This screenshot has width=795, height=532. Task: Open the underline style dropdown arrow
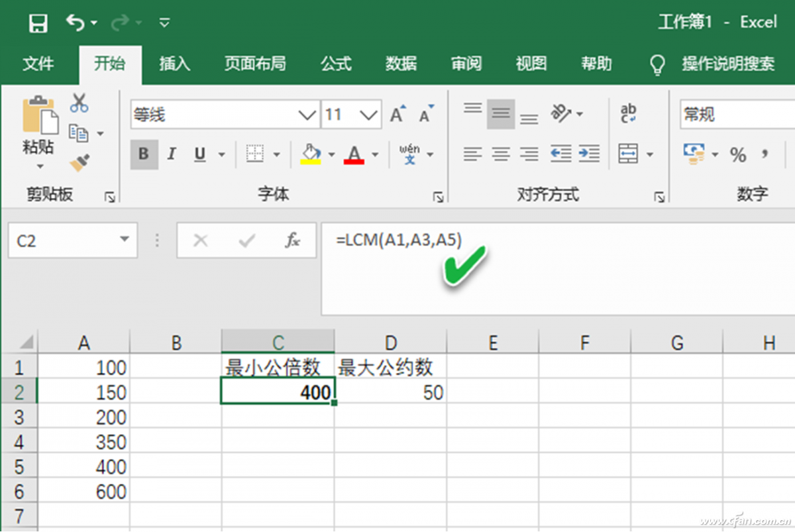(x=221, y=155)
